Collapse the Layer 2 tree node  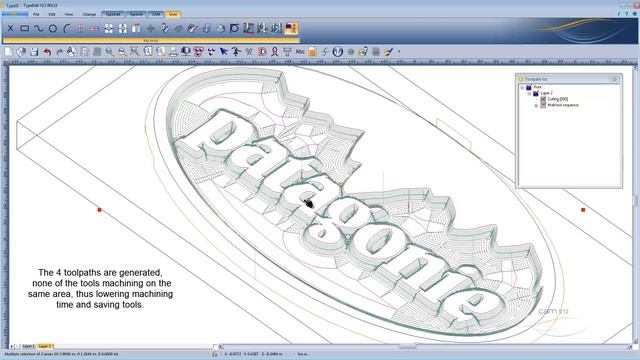coord(529,93)
